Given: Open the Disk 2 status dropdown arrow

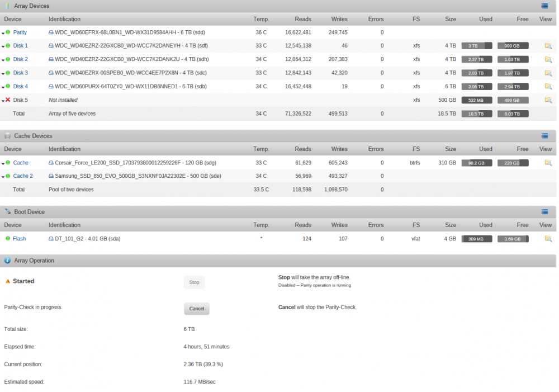Looking at the screenshot, I should point(3,60).
